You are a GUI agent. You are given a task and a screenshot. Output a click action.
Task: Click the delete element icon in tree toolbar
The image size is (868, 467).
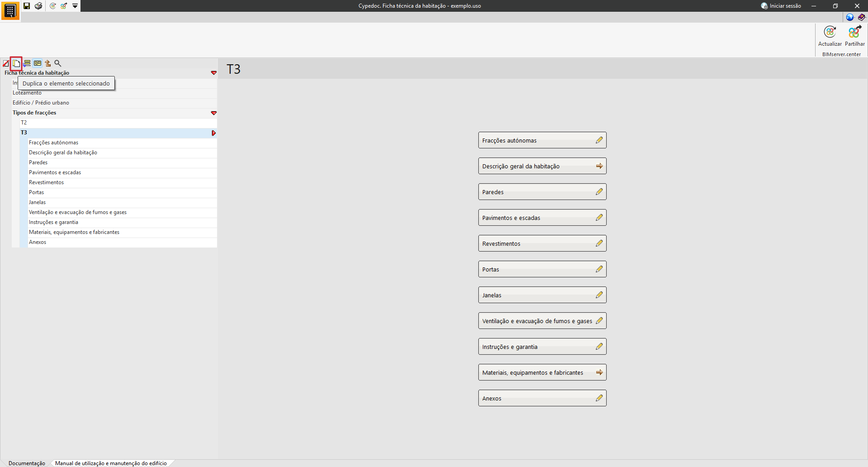(x=6, y=63)
